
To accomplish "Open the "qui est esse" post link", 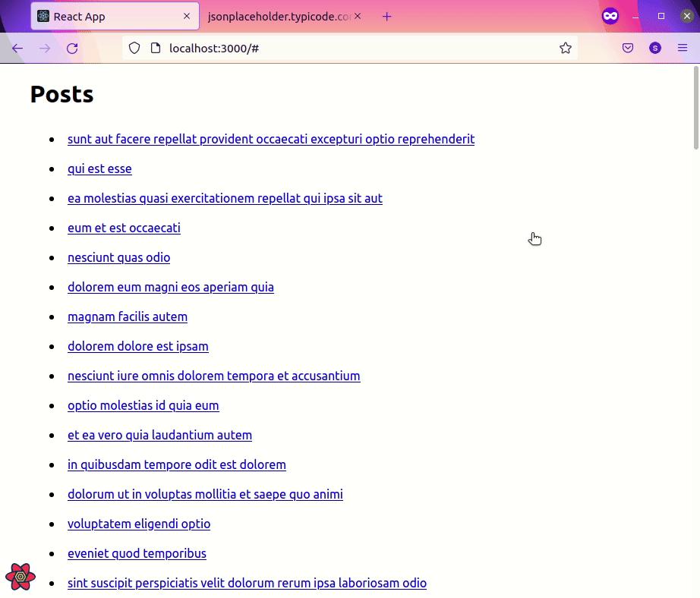I will pos(99,168).
